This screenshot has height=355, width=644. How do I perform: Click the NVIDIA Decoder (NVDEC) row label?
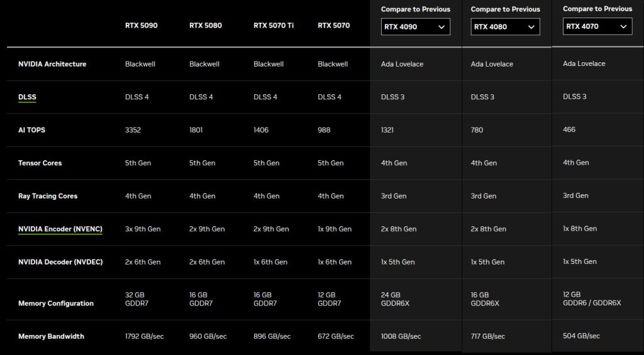coord(60,262)
